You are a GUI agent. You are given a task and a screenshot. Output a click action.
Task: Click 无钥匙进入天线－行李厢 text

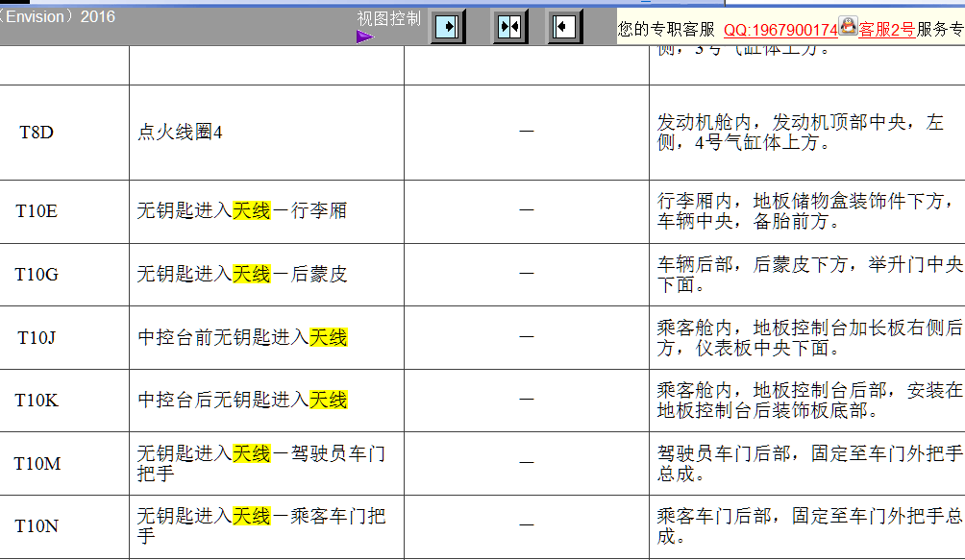[x=242, y=211]
